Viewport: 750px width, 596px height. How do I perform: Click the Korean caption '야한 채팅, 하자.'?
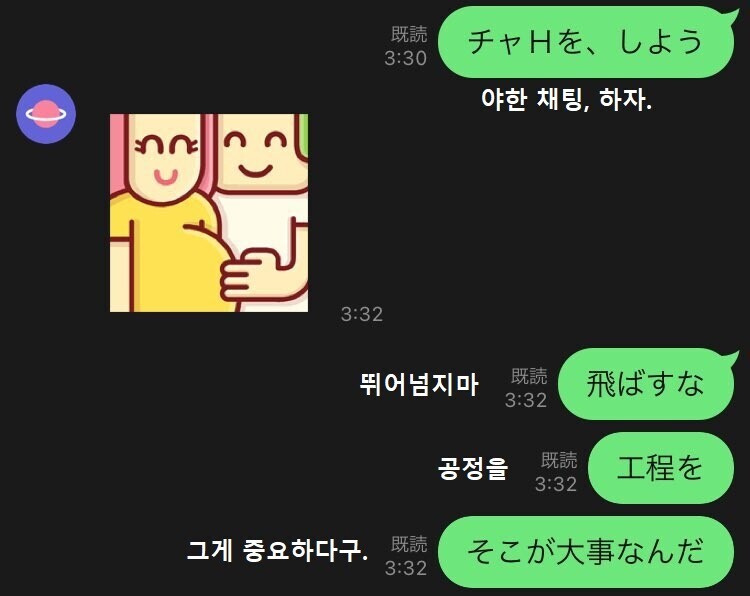[566, 99]
